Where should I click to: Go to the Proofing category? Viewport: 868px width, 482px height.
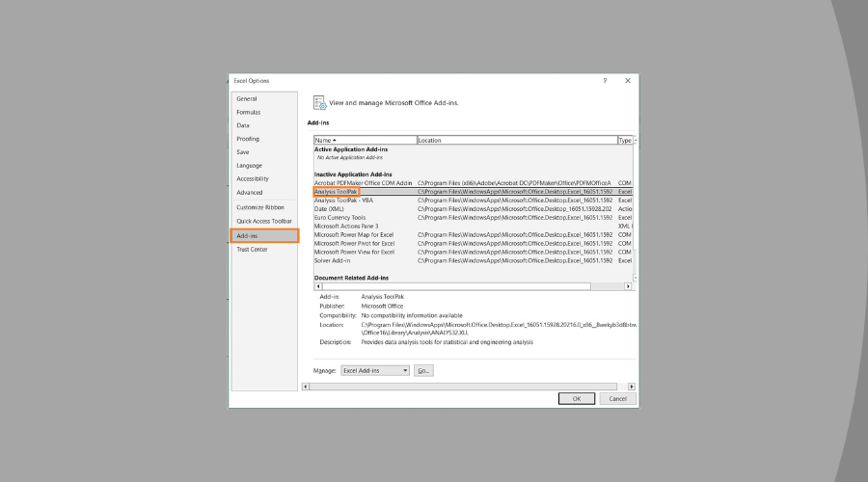(x=264, y=139)
